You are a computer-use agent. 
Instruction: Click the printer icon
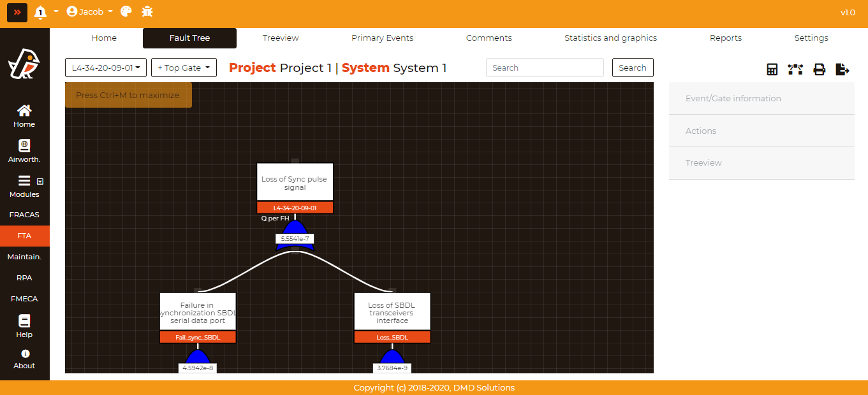coord(819,69)
